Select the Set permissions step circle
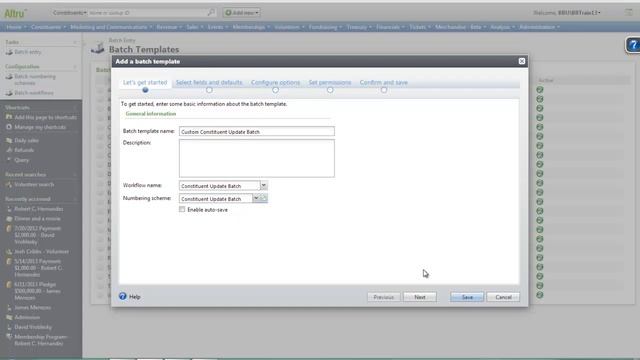This screenshot has width=640, height=360. coord(330,90)
